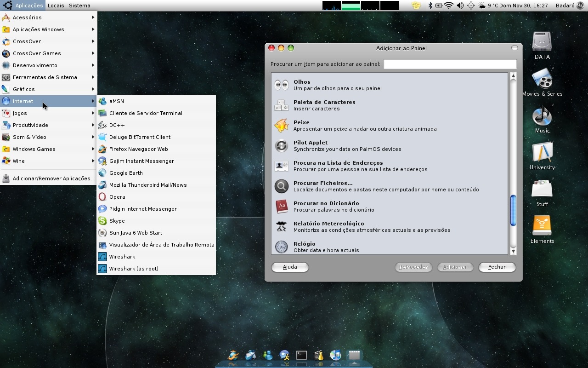This screenshot has width=588, height=368.
Task: Click the power icon in top panel
Action: click(x=581, y=6)
